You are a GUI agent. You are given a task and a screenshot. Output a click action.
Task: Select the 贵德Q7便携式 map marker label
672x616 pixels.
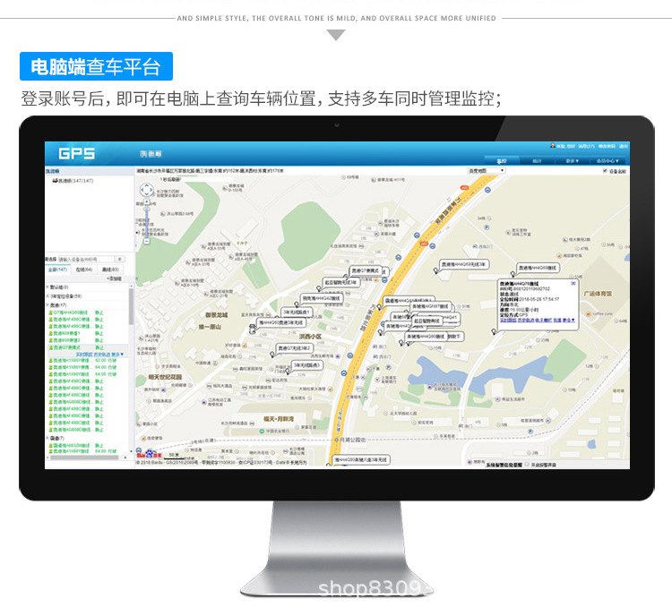click(366, 270)
